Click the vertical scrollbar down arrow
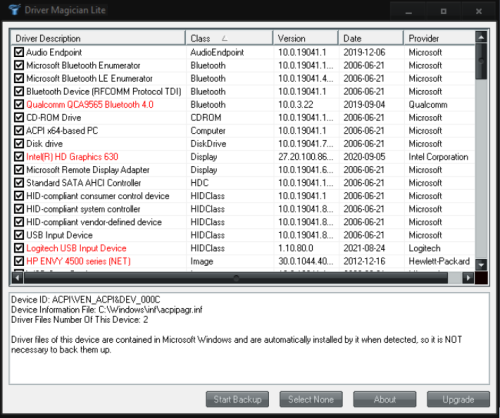The image size is (500, 418). point(481,265)
